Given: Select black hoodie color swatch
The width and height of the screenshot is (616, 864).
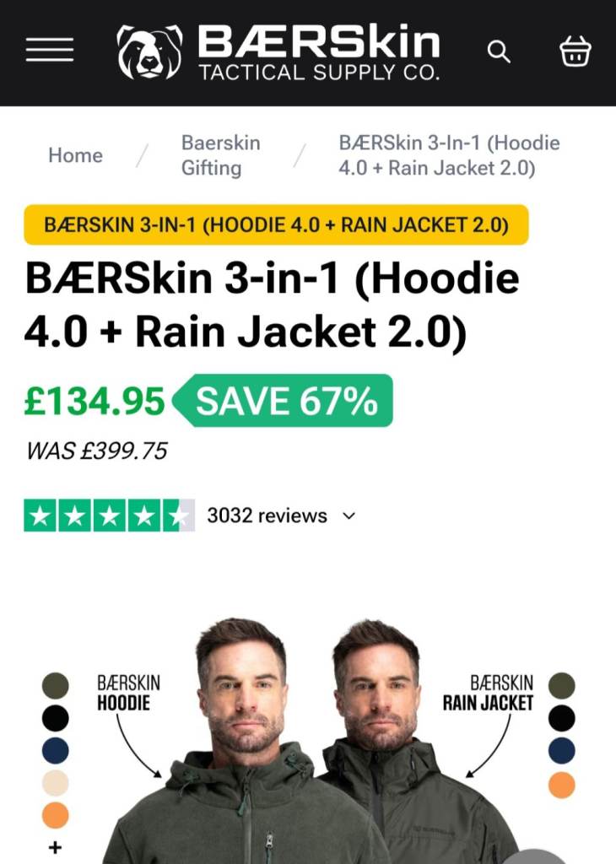Looking at the screenshot, I should tap(56, 718).
